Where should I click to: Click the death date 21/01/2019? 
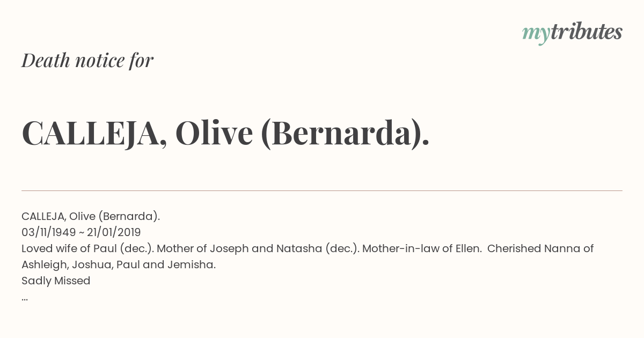tap(114, 232)
